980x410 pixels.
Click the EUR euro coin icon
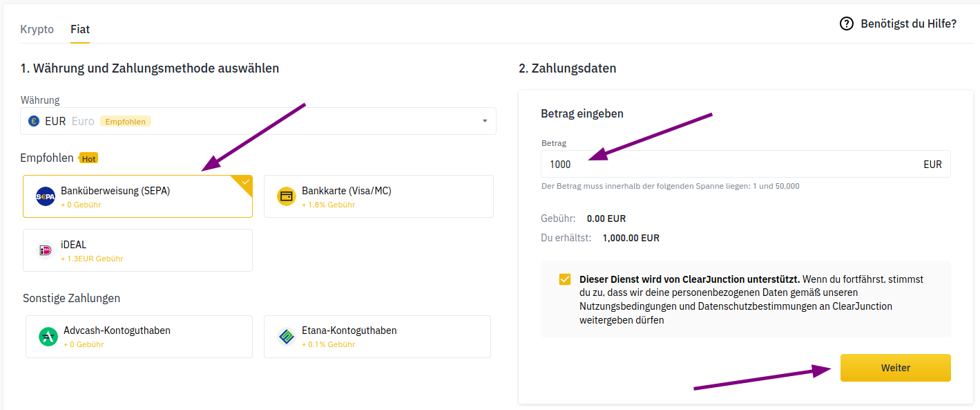pos(35,121)
